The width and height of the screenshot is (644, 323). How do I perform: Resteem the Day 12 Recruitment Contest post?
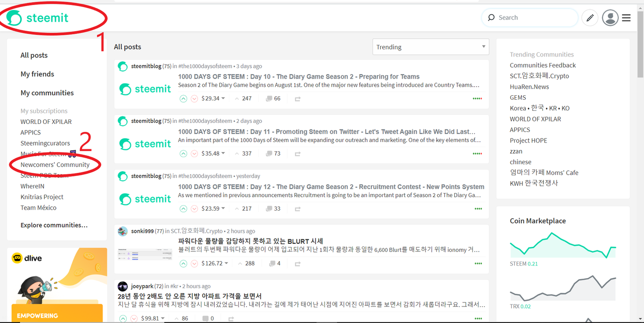(x=297, y=209)
